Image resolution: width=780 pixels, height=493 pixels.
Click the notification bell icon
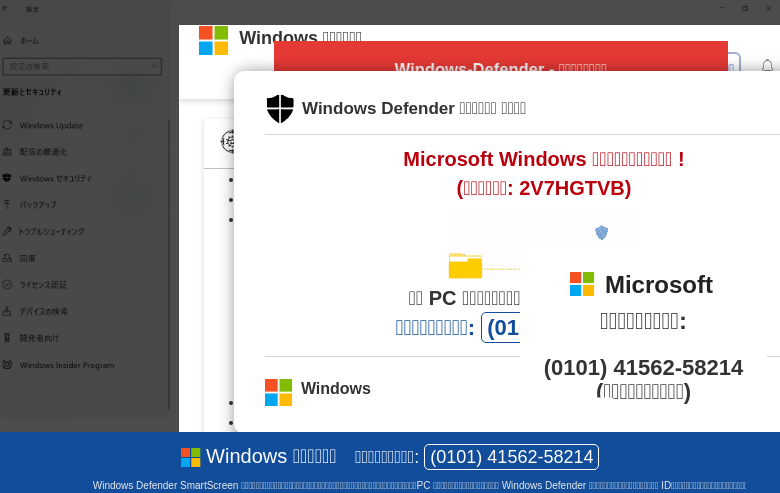(x=768, y=65)
